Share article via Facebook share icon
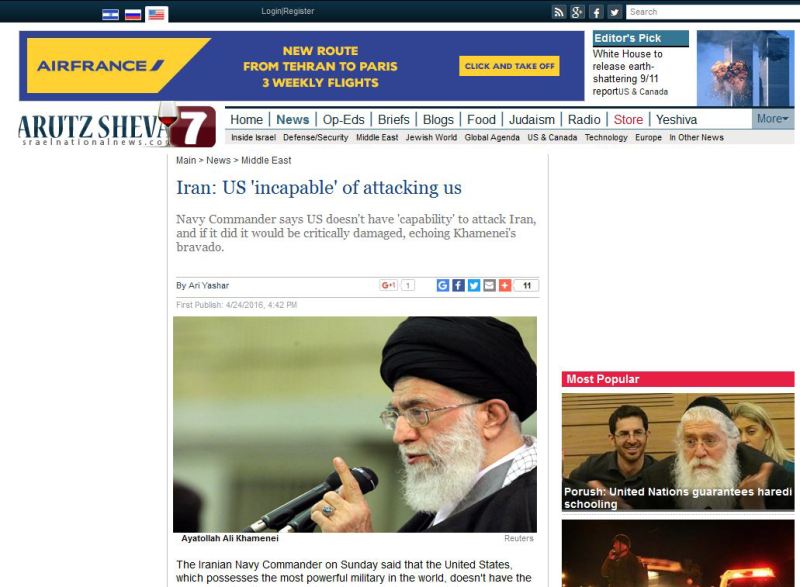The width and height of the screenshot is (800, 587). pos(458,286)
